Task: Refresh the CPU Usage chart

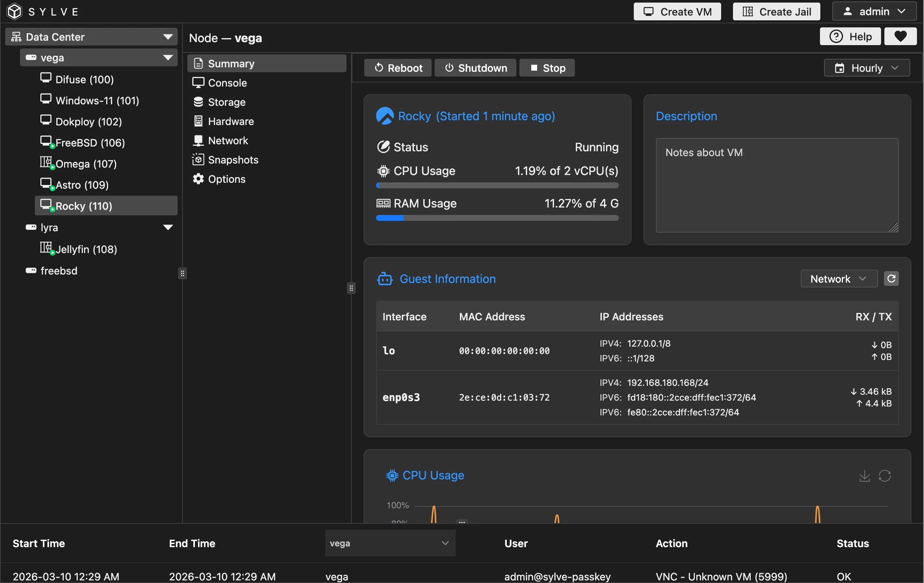Action: (x=884, y=476)
